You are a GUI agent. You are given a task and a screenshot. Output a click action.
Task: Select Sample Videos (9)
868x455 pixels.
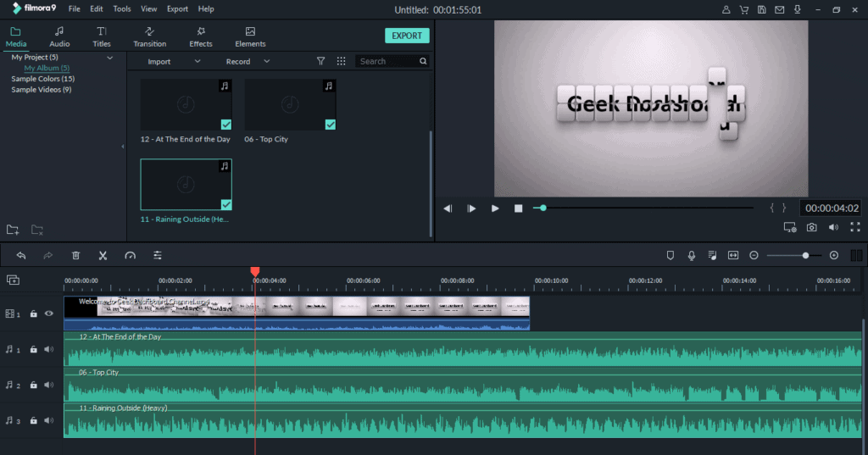click(42, 90)
